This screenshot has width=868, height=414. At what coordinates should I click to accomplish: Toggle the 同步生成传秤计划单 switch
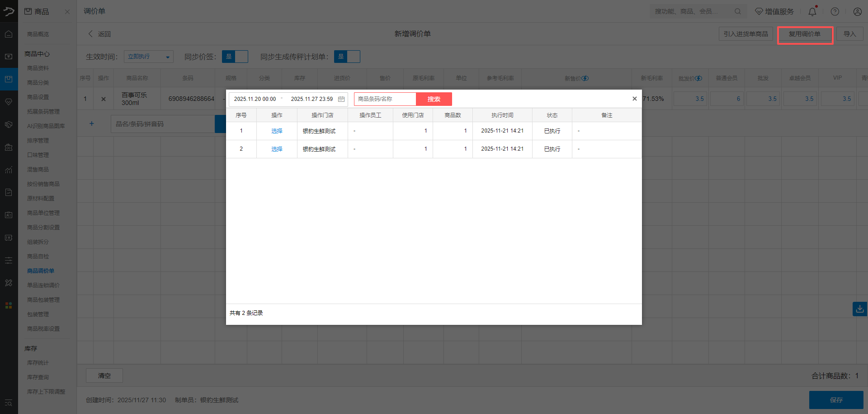click(347, 57)
